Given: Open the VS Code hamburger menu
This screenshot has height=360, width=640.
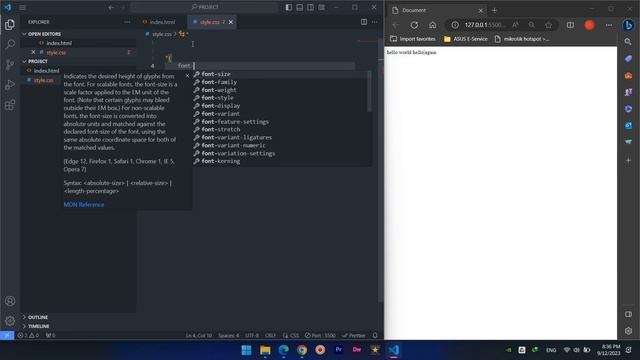Looking at the screenshot, I should tap(22, 7).
